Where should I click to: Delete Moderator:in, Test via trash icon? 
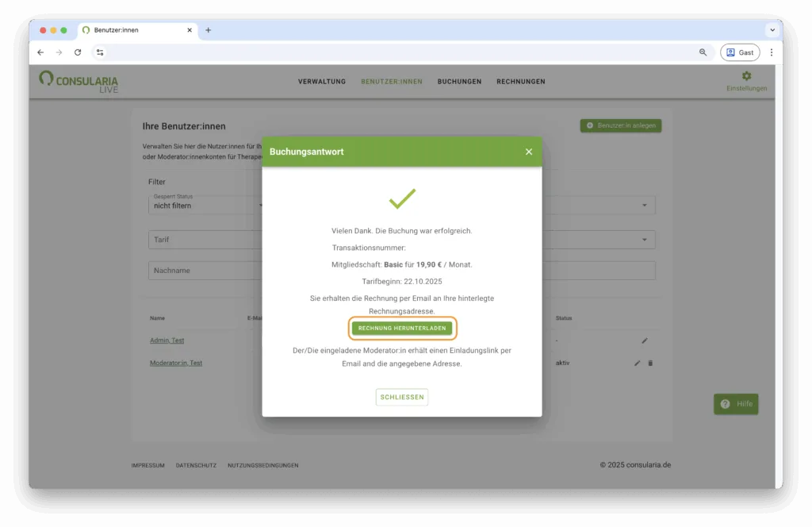click(x=650, y=363)
